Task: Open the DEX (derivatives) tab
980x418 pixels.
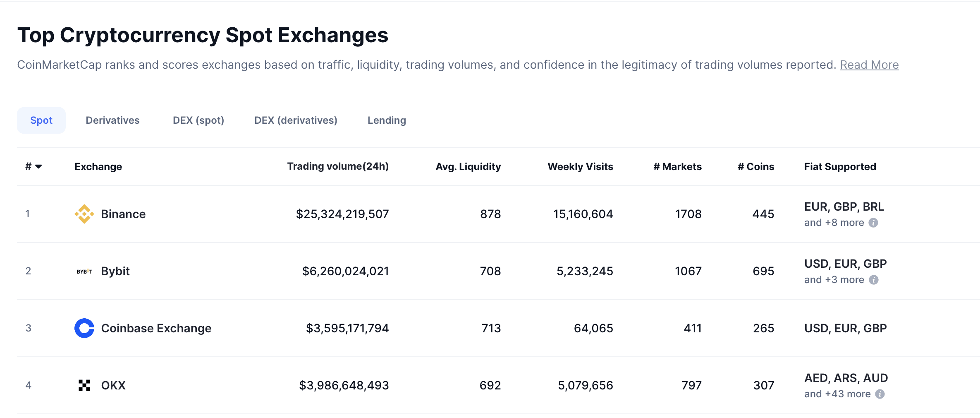Action: tap(296, 120)
